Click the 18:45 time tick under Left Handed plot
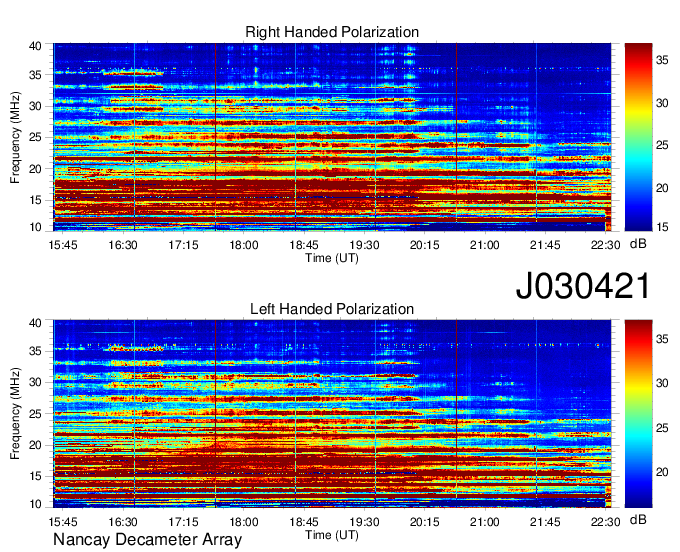This screenshot has height=552, width=680. 304,522
